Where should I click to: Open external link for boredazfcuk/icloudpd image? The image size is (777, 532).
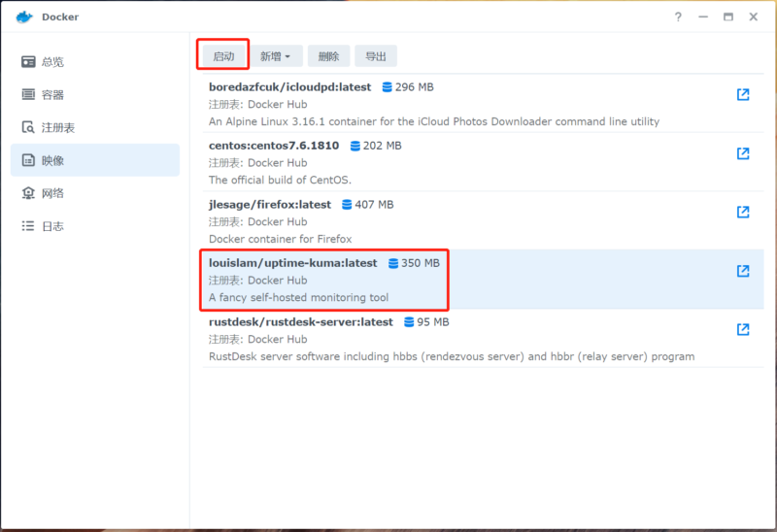[x=743, y=94]
